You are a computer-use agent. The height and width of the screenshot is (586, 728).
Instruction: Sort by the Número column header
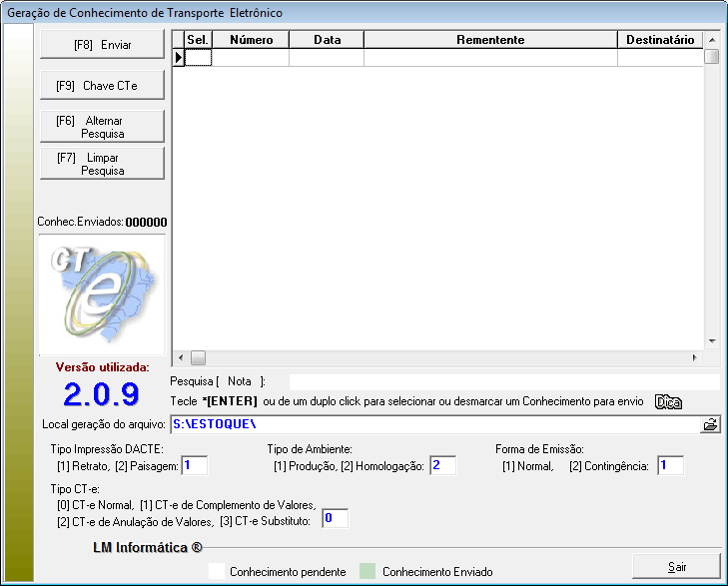click(x=251, y=40)
